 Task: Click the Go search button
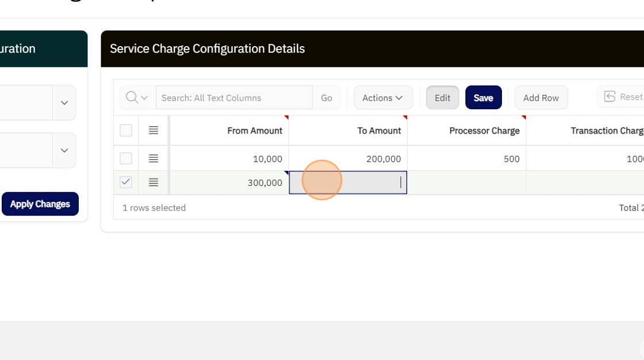pyautogui.click(x=327, y=98)
